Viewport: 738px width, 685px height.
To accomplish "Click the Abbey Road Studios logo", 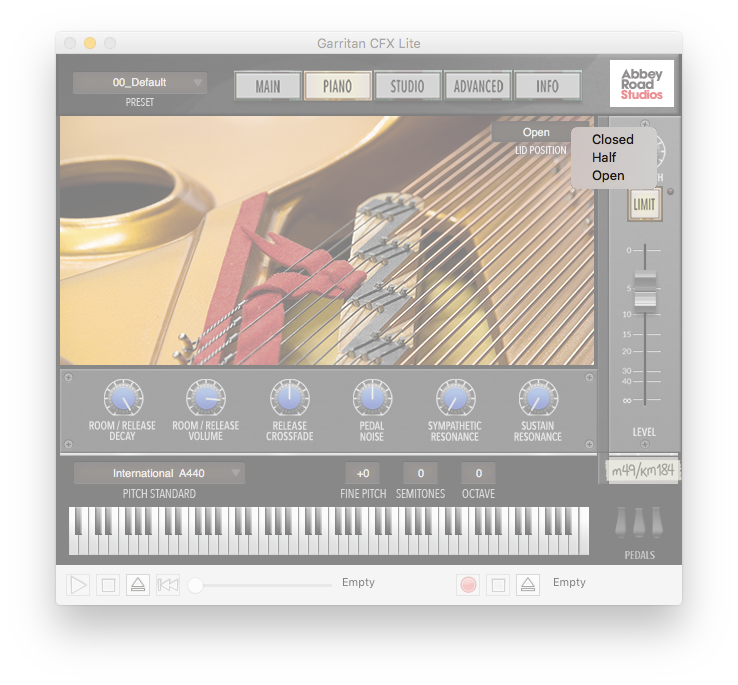I will tap(642, 84).
